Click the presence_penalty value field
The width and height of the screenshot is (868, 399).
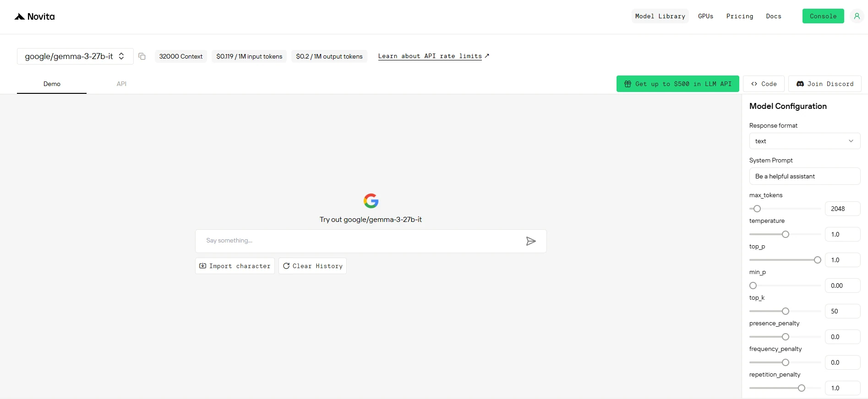pyautogui.click(x=843, y=337)
